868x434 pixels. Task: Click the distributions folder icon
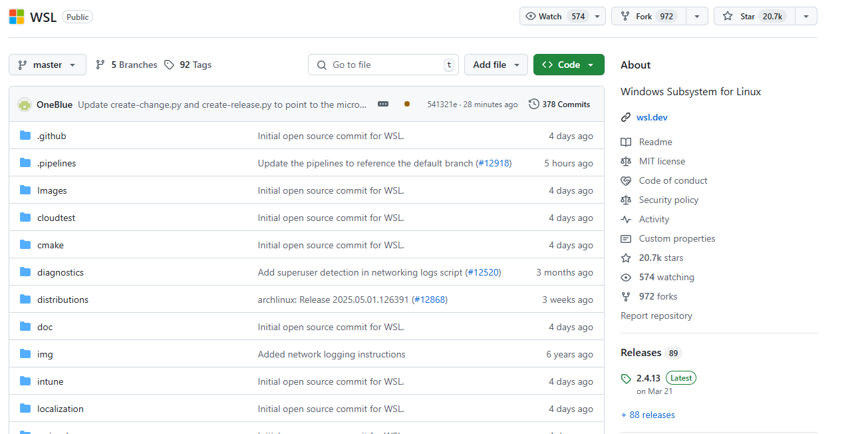click(x=25, y=300)
